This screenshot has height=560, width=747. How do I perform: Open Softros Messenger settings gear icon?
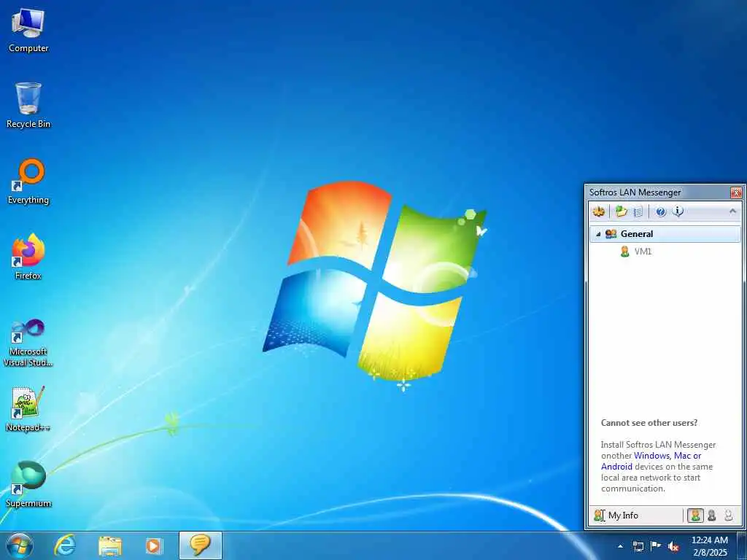(599, 211)
